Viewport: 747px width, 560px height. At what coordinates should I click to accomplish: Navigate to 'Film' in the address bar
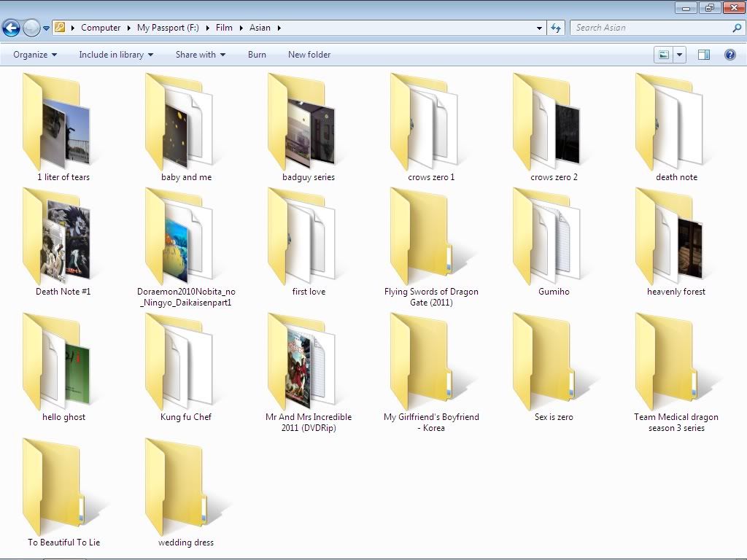(224, 28)
